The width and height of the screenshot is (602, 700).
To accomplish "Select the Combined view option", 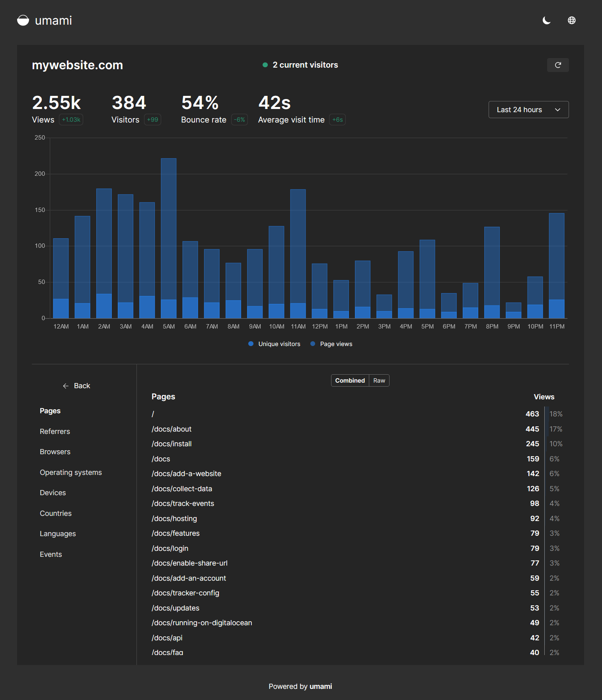I will click(x=350, y=381).
